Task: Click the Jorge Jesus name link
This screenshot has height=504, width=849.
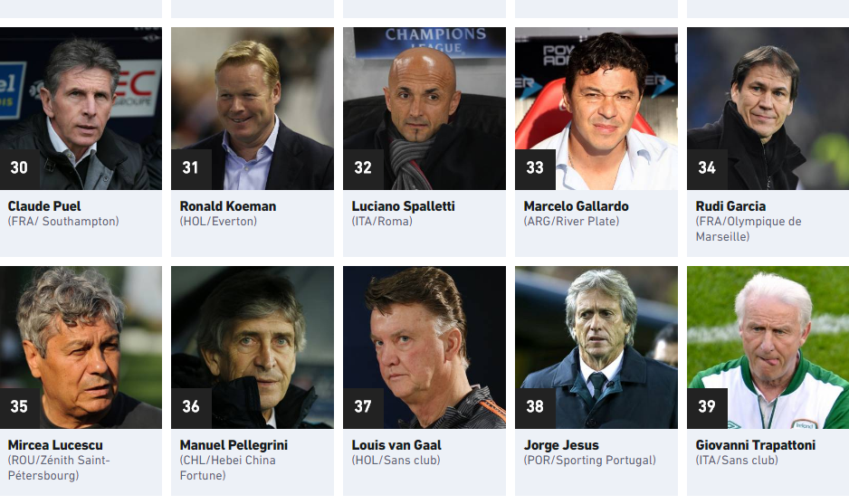Action: pos(561,445)
